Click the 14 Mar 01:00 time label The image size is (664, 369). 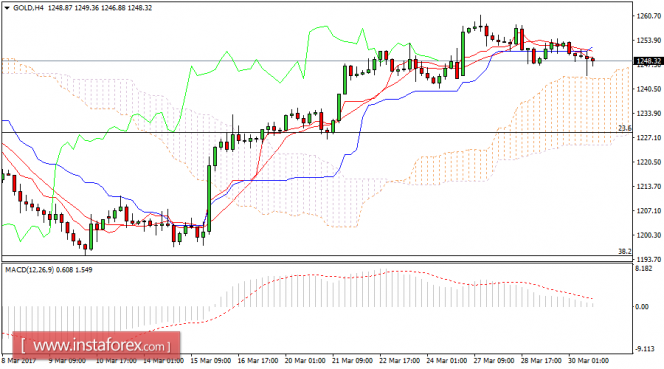pyautogui.click(x=163, y=361)
